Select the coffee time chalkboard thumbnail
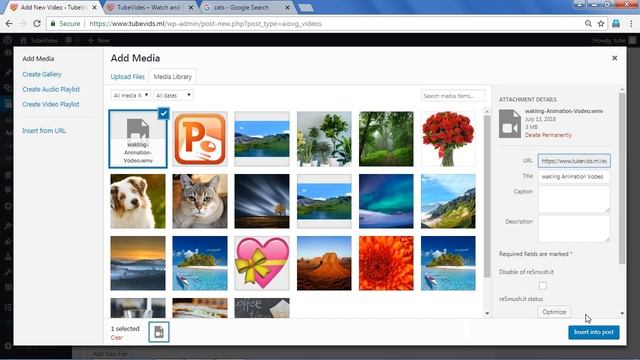The width and height of the screenshot is (640, 360). click(x=262, y=308)
